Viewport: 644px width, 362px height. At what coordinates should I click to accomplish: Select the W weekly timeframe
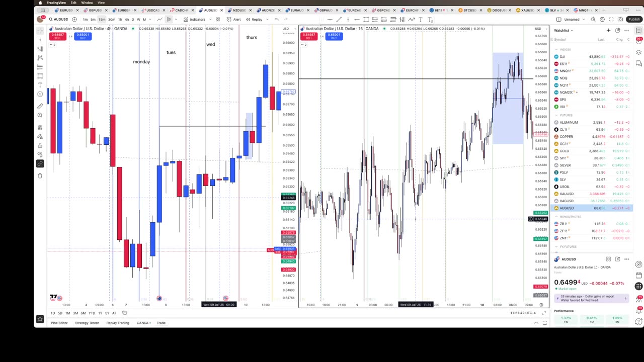pos(138,20)
